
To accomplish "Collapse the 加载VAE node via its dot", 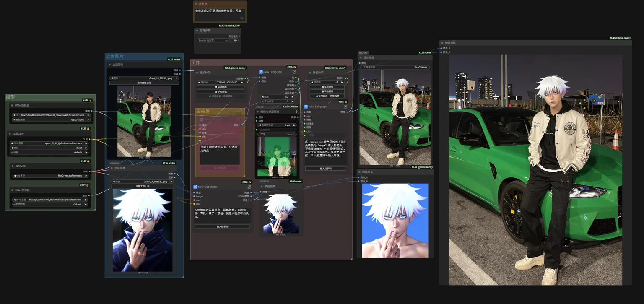I will 13,166.
